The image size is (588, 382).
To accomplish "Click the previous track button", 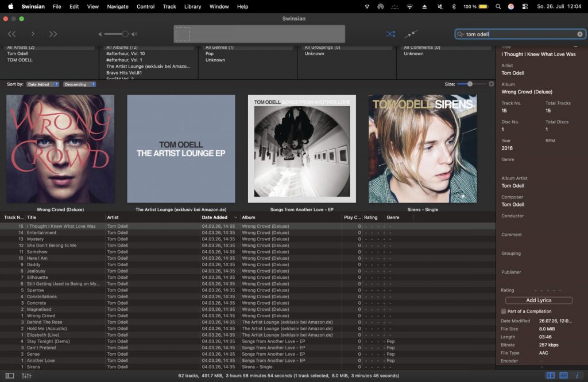I will [11, 34].
